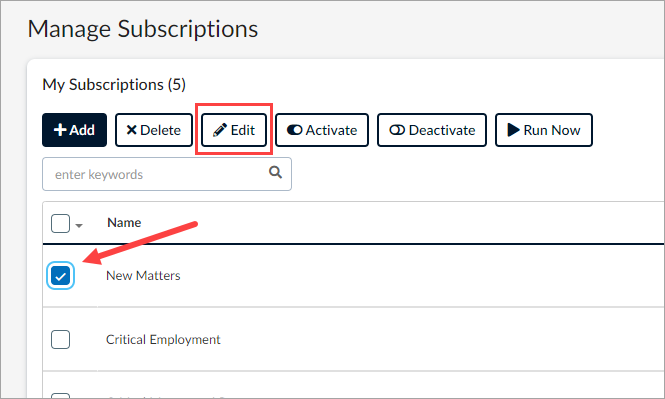Click the Name column header
665x399 pixels.
124,223
